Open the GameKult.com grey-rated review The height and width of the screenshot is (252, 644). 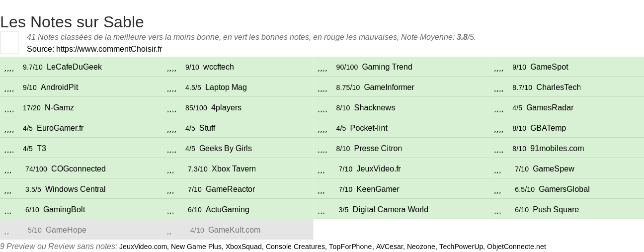pyautogui.click(x=234, y=230)
